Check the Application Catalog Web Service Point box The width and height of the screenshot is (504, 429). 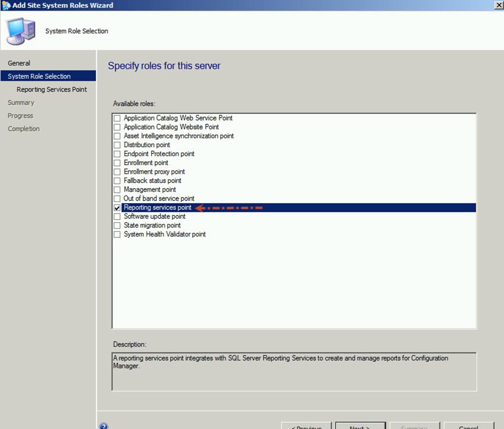tap(117, 118)
